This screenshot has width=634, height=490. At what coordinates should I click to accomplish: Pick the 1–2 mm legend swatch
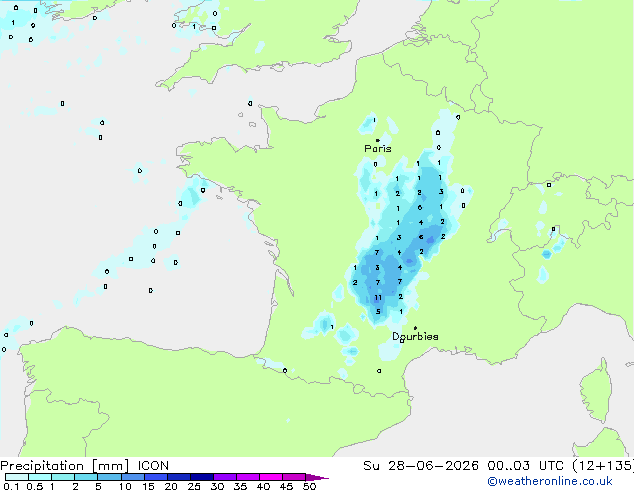coord(63,477)
